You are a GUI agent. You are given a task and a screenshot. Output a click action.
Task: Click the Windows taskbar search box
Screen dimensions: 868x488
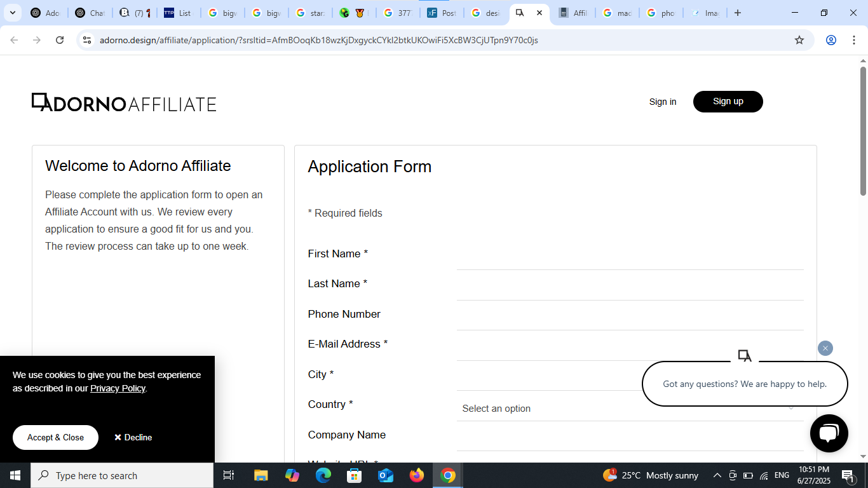(122, 475)
